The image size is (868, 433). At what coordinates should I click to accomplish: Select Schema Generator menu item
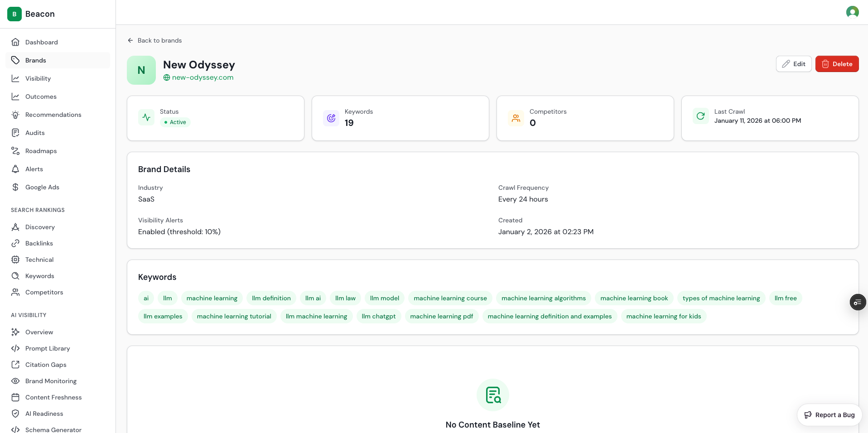tap(58, 429)
